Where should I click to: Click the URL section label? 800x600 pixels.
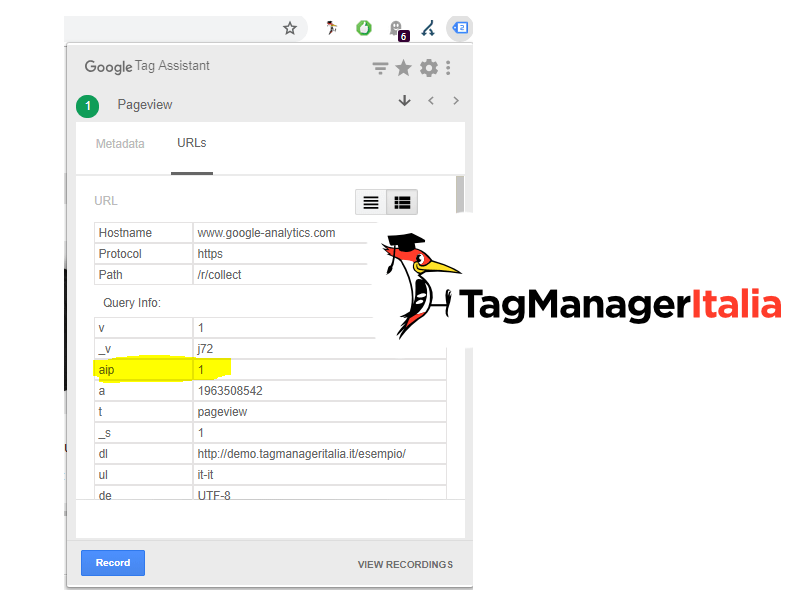point(106,201)
